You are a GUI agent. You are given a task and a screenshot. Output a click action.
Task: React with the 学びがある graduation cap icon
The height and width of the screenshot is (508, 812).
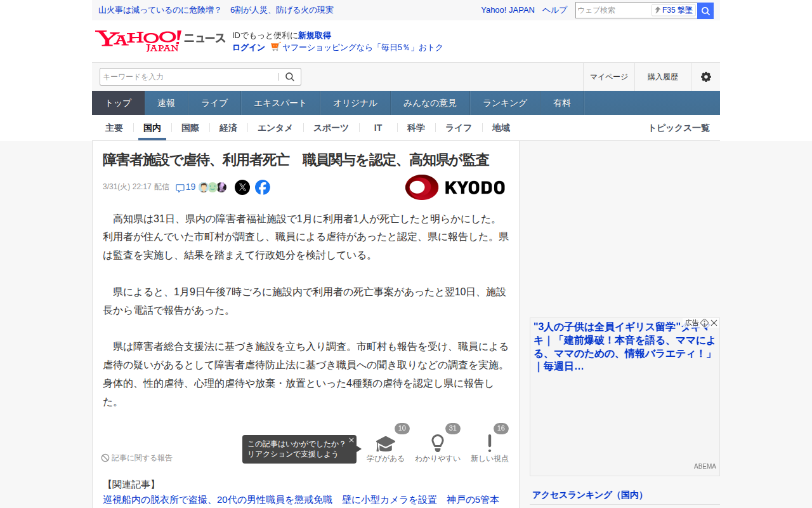386,444
